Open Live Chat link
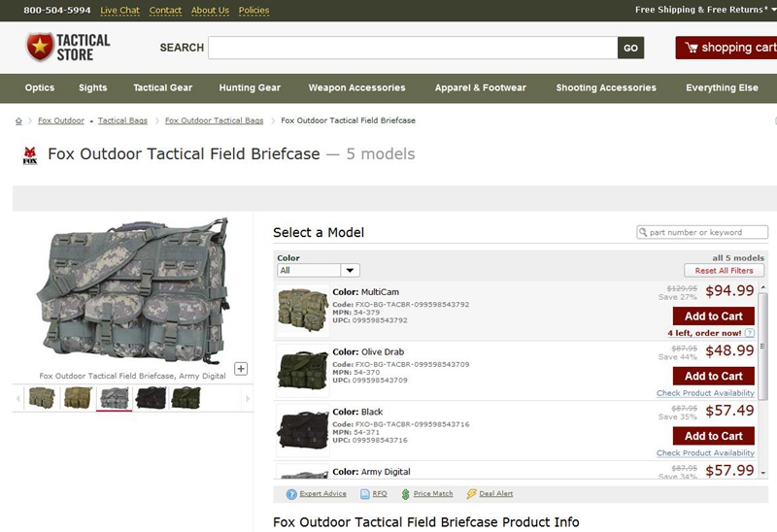The width and height of the screenshot is (777, 532). 119,11
